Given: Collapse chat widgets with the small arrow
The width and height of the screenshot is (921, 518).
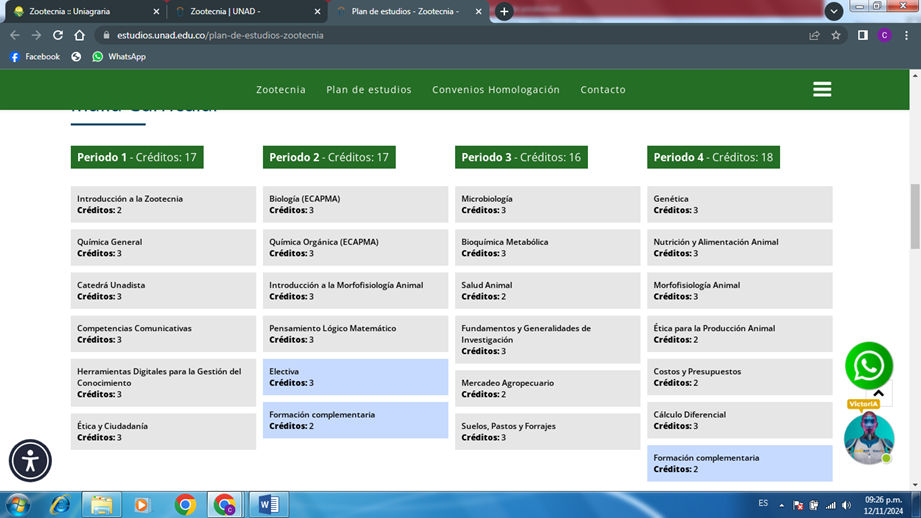Looking at the screenshot, I should tap(879, 393).
